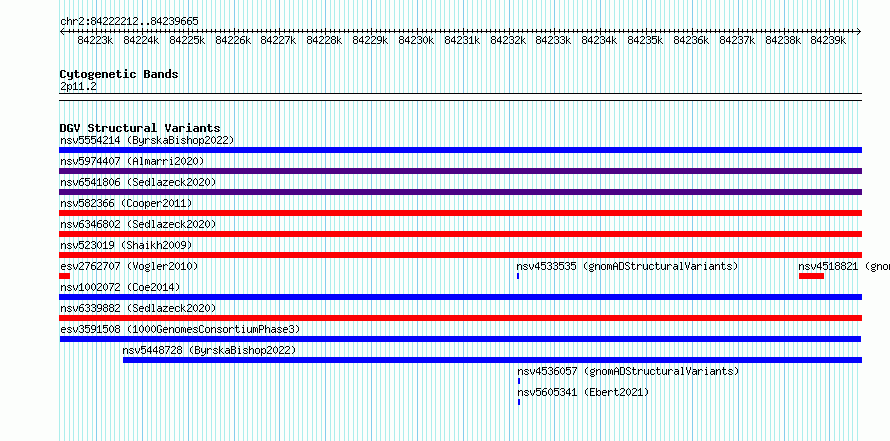Click the blue bar under nsv5448728

tap(492, 360)
